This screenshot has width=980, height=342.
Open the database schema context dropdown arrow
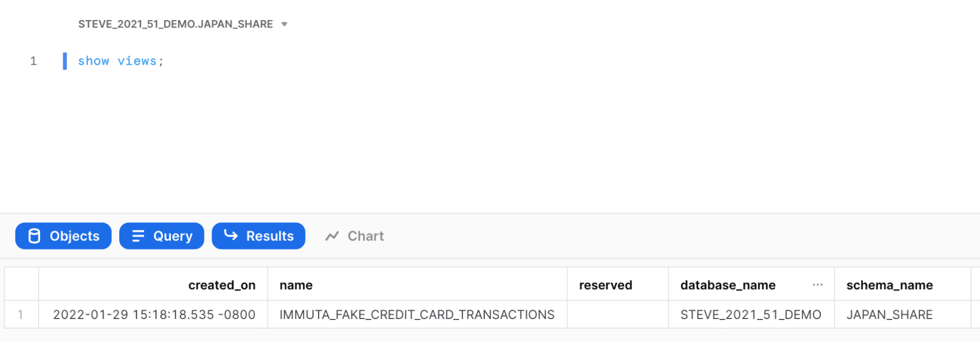pyautogui.click(x=284, y=24)
